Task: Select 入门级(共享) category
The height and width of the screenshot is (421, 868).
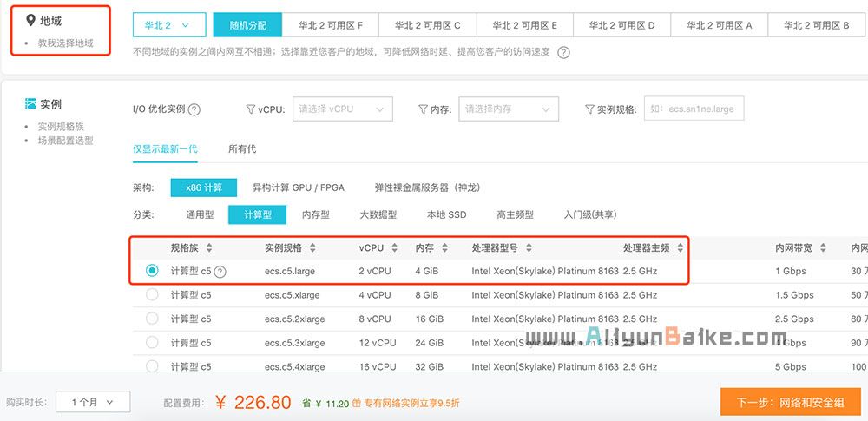Action: pos(590,215)
